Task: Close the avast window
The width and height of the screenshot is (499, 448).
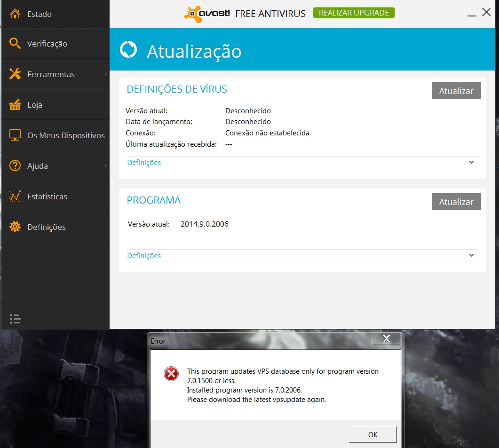Action: pos(486,12)
